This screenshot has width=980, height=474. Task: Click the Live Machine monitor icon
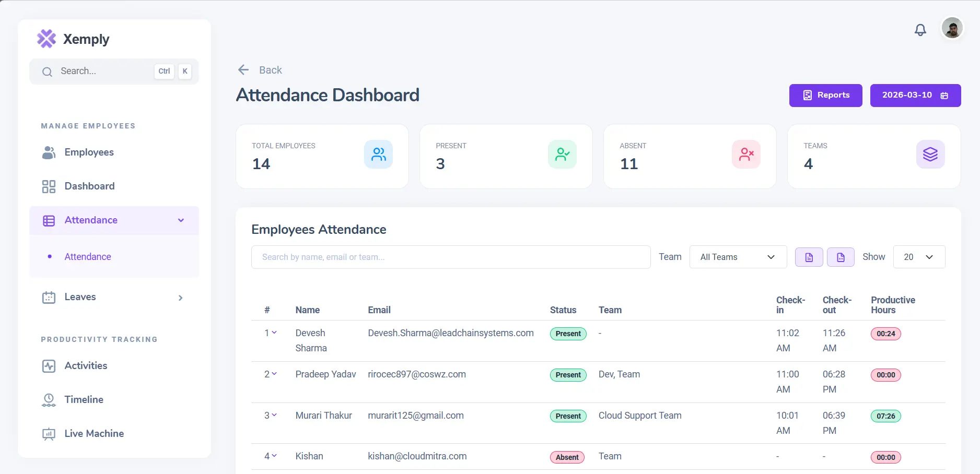[x=49, y=434]
